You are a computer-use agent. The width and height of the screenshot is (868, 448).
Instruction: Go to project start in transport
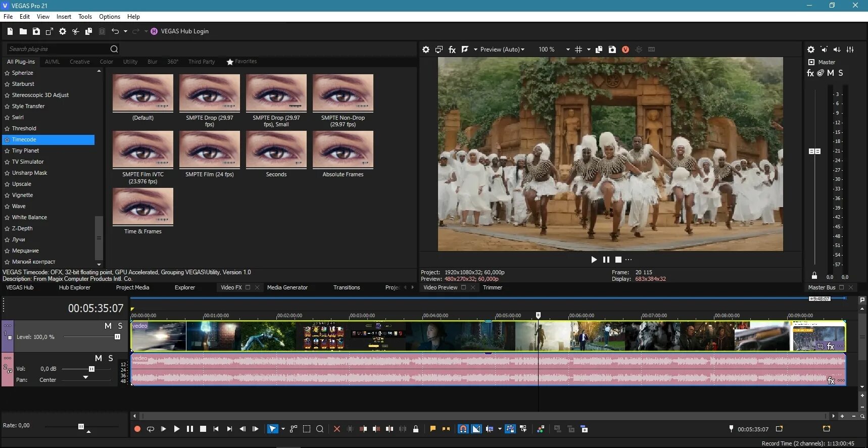(216, 429)
